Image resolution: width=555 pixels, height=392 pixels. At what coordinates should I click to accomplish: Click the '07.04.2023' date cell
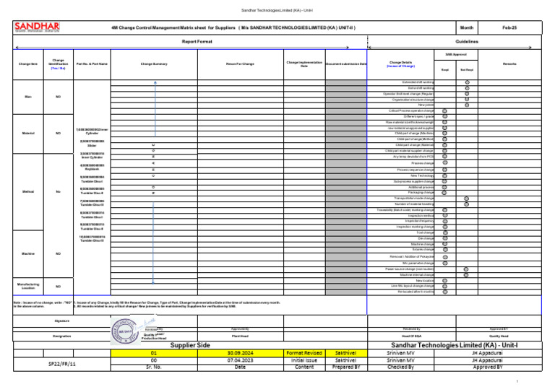click(241, 360)
